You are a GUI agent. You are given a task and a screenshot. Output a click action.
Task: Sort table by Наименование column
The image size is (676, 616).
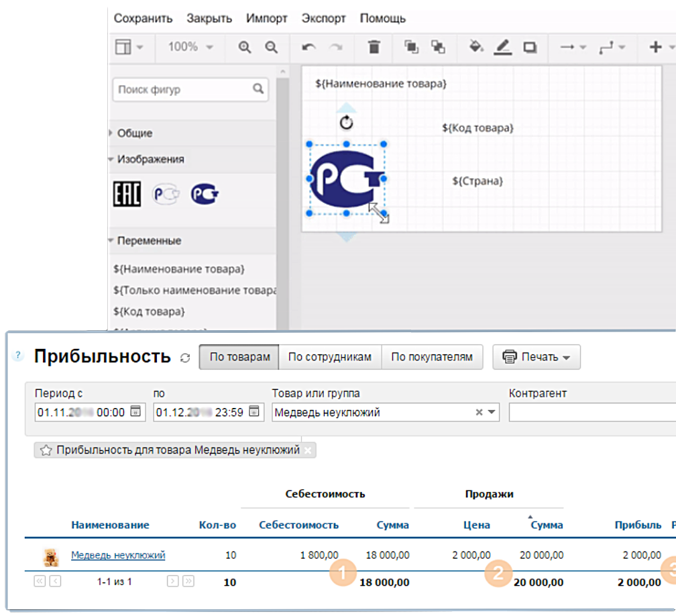[111, 525]
